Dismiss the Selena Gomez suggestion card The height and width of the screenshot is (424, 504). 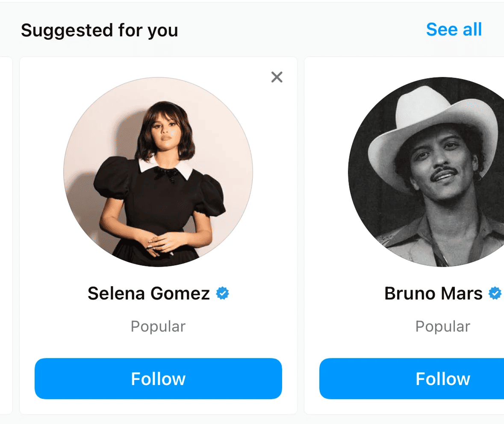point(277,77)
